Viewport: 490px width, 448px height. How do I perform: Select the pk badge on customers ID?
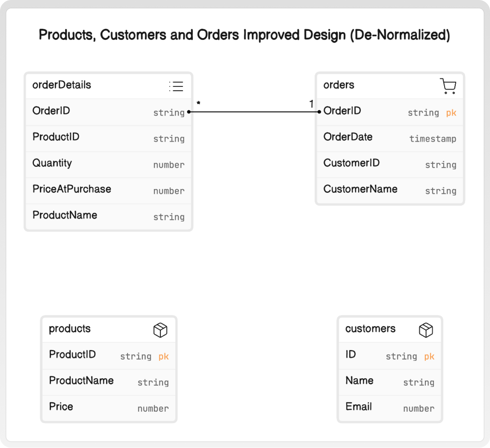(429, 356)
